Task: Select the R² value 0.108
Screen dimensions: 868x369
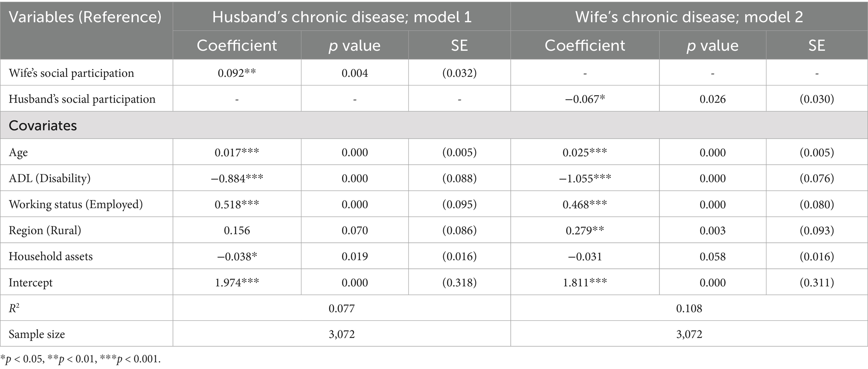Action: (x=689, y=309)
